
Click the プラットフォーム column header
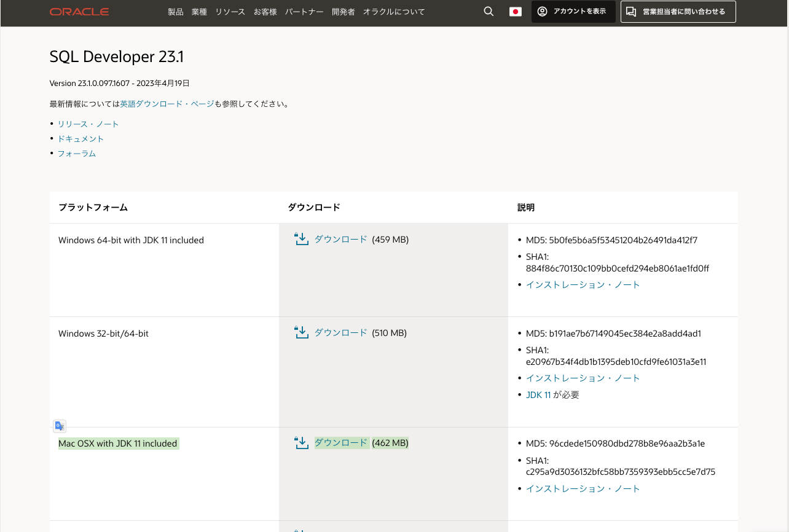pos(93,208)
